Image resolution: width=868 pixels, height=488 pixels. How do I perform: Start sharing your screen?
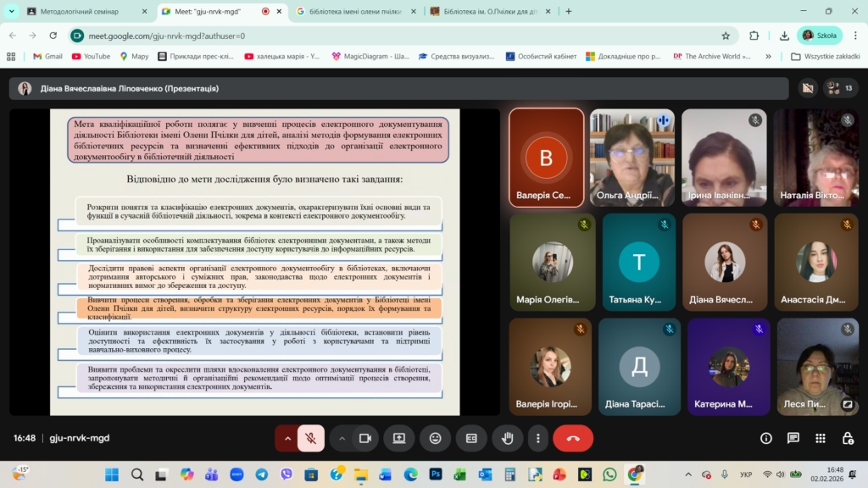398,438
